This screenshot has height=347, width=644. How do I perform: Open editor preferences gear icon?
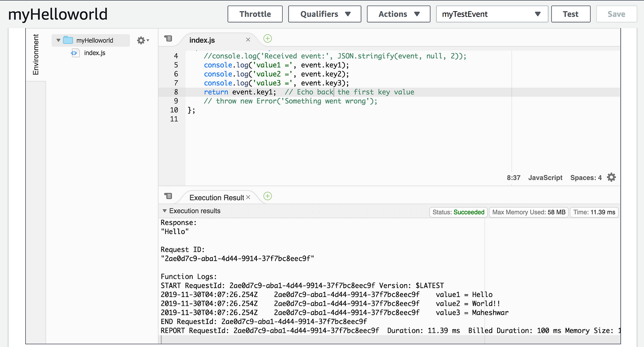[x=611, y=177]
